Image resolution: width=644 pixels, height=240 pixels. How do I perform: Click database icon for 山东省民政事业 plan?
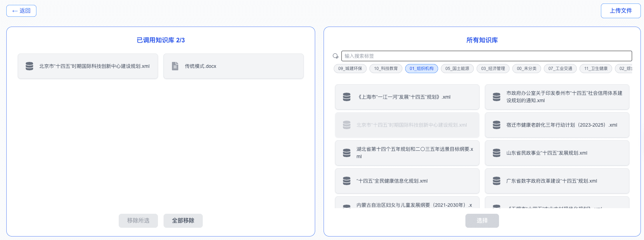click(497, 153)
